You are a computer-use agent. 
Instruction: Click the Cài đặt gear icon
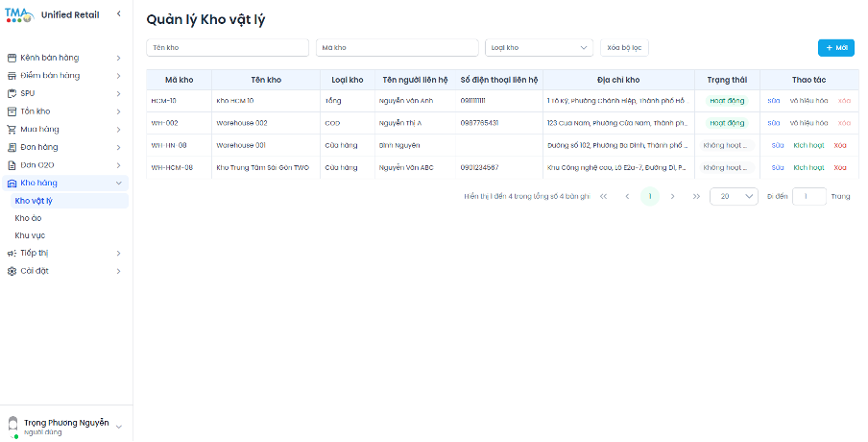pyautogui.click(x=12, y=271)
